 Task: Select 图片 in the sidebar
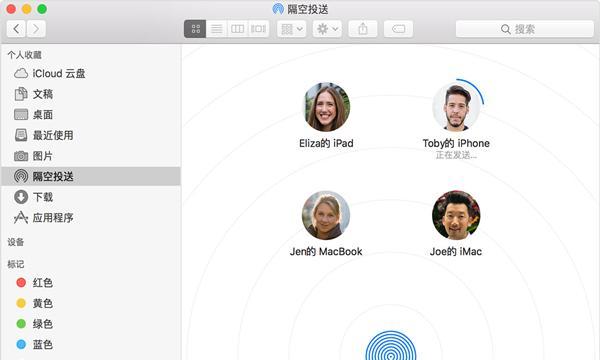coord(91,156)
